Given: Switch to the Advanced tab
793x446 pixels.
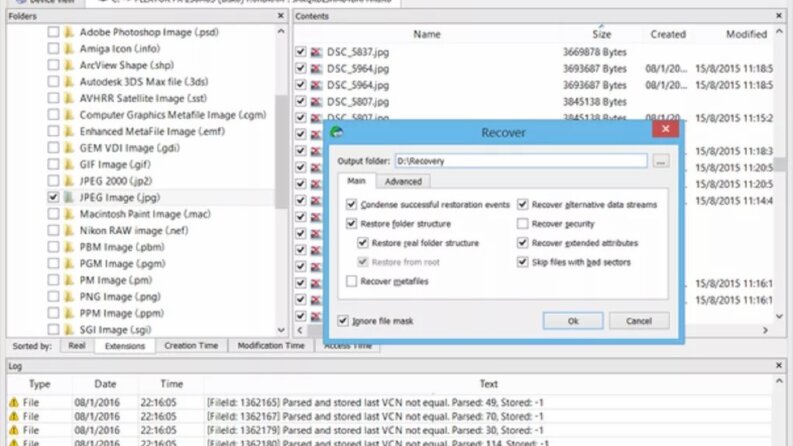Looking at the screenshot, I should [403, 181].
